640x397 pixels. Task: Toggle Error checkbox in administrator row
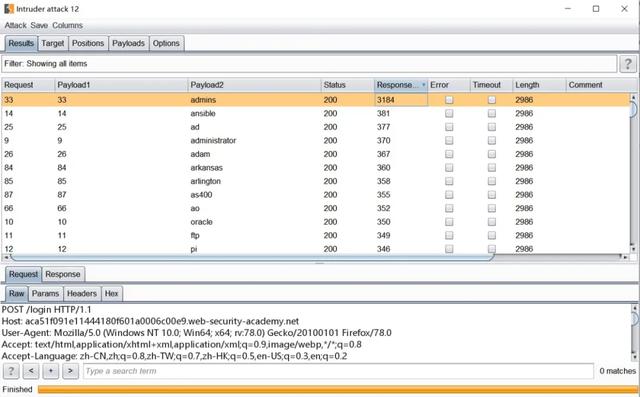pos(449,140)
